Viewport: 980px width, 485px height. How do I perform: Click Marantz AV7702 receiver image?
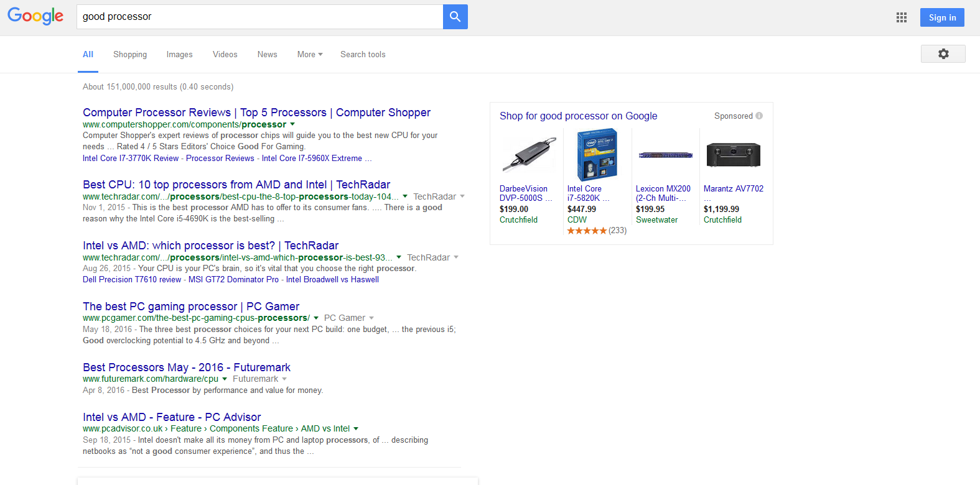[734, 155]
